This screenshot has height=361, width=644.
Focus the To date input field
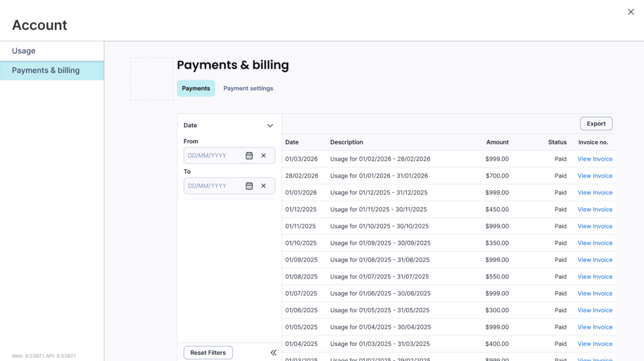pos(229,186)
